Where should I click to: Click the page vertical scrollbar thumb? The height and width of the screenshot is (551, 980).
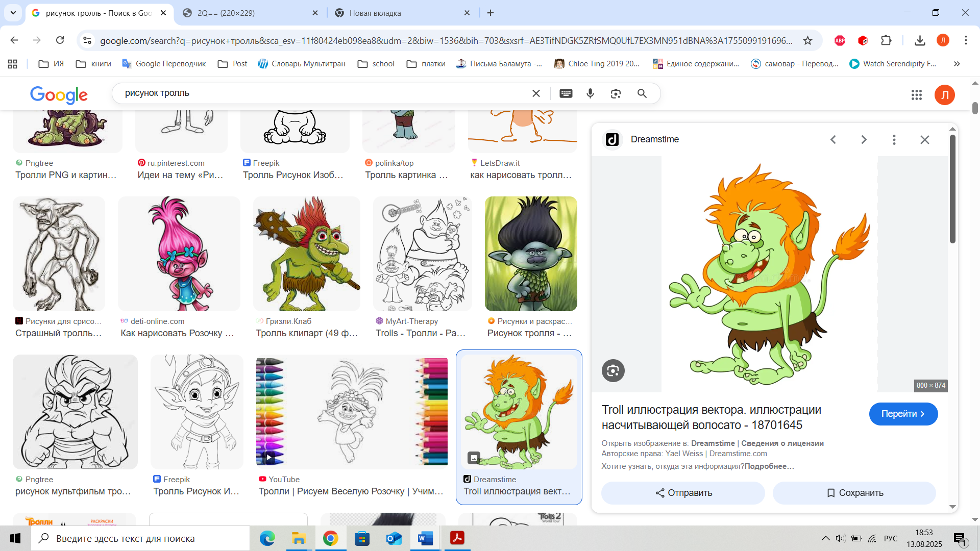pyautogui.click(x=975, y=108)
